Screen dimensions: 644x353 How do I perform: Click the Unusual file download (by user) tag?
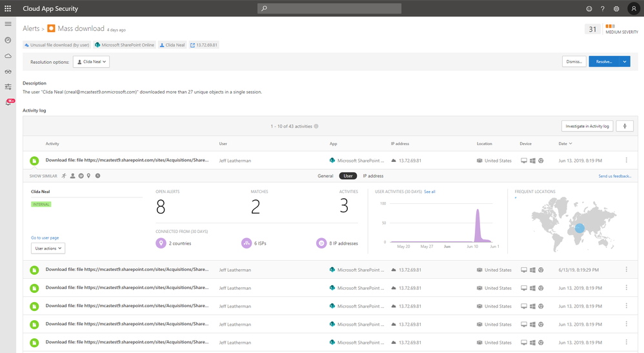click(57, 45)
